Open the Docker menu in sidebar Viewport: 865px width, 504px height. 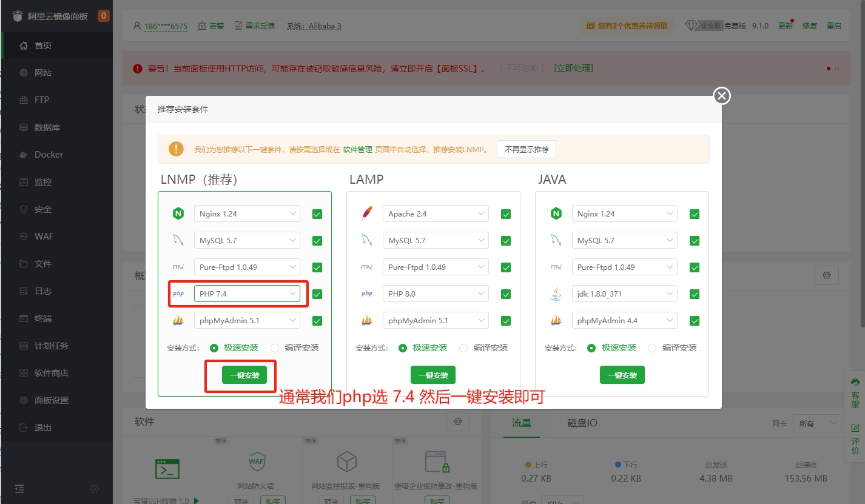[x=49, y=155]
